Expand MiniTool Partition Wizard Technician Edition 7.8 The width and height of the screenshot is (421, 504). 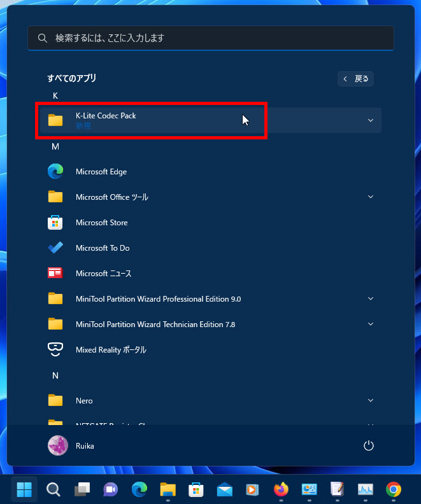coord(370,325)
